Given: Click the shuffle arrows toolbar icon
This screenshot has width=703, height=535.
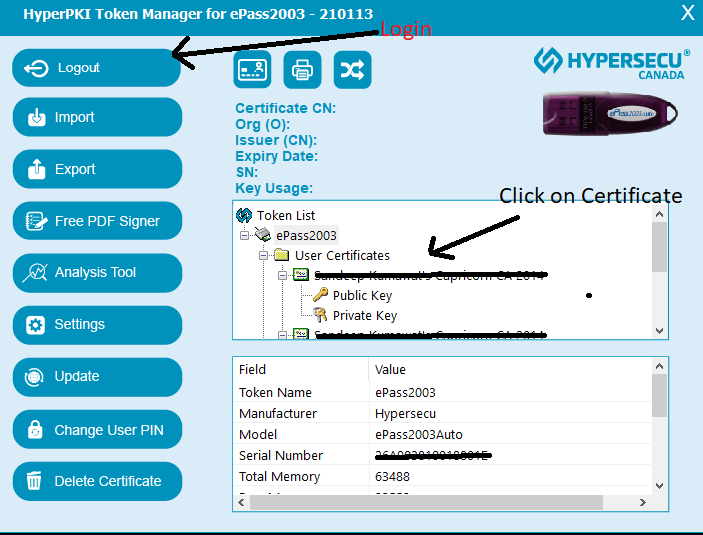Looking at the screenshot, I should [352, 70].
